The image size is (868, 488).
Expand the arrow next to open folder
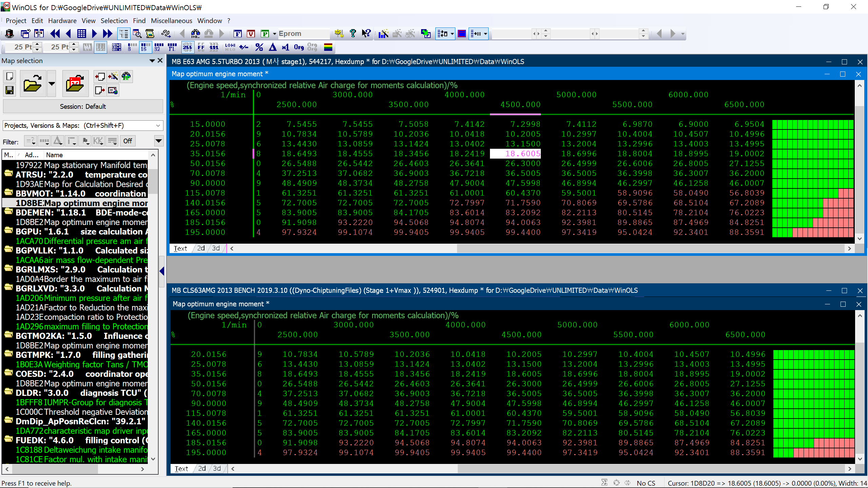click(52, 83)
